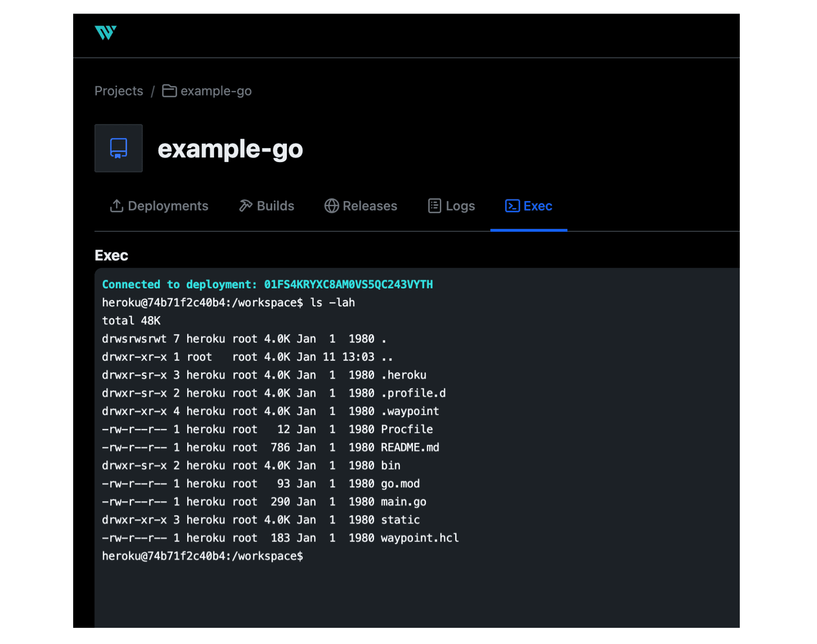Open the Builds tab

[x=275, y=206]
